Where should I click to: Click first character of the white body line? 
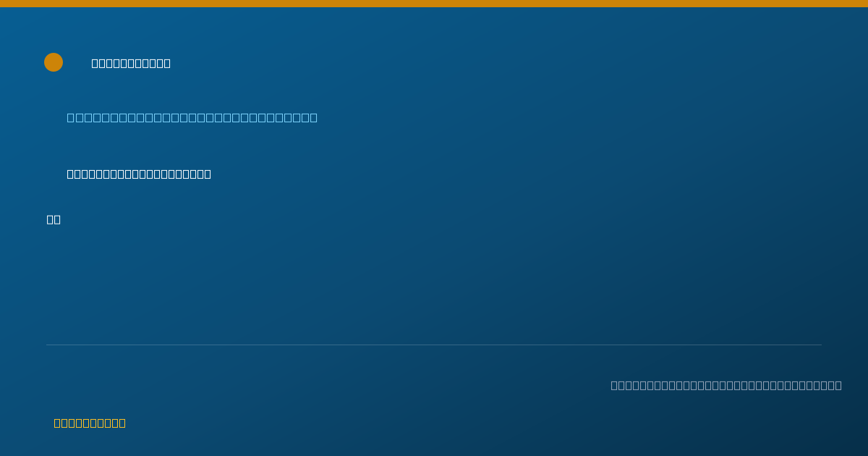click(x=70, y=174)
